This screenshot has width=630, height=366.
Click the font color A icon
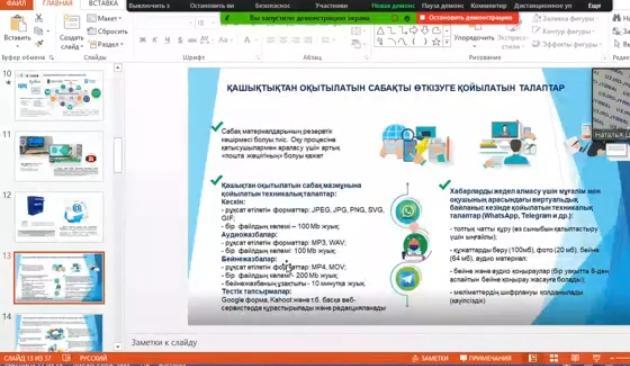tap(247, 40)
